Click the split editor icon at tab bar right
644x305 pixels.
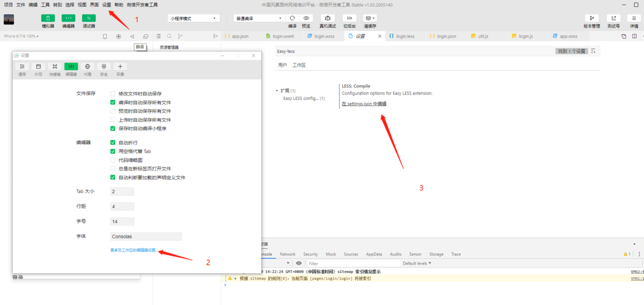tap(635, 36)
